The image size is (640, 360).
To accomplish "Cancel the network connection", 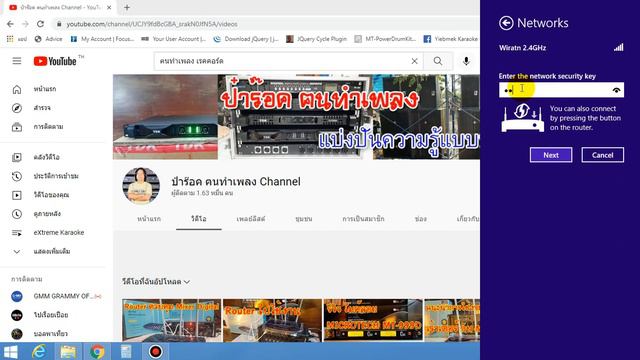I will pyautogui.click(x=602, y=155).
